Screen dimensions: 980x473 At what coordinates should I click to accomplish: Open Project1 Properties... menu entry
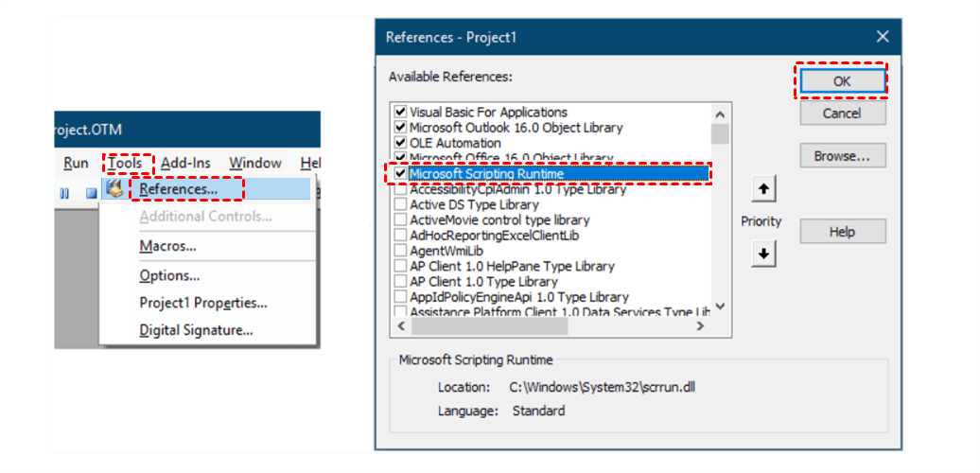point(203,303)
